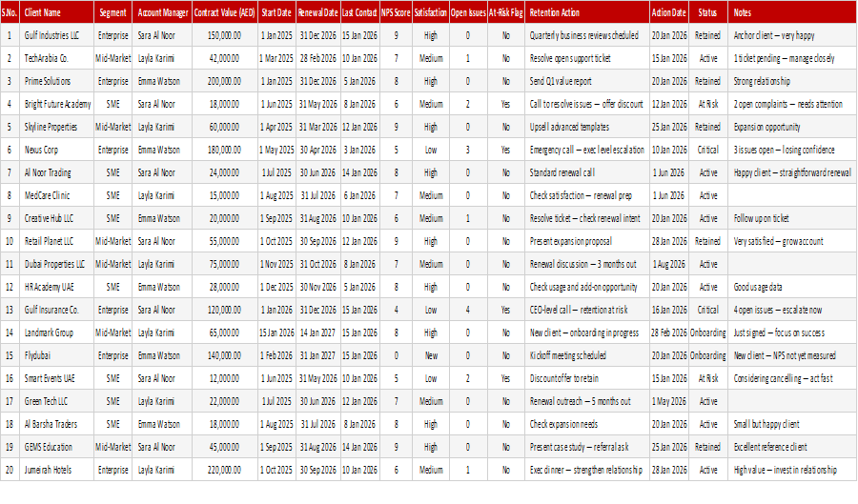Click the GEMS Education client cell
The image size is (858, 504).
click(x=56, y=447)
